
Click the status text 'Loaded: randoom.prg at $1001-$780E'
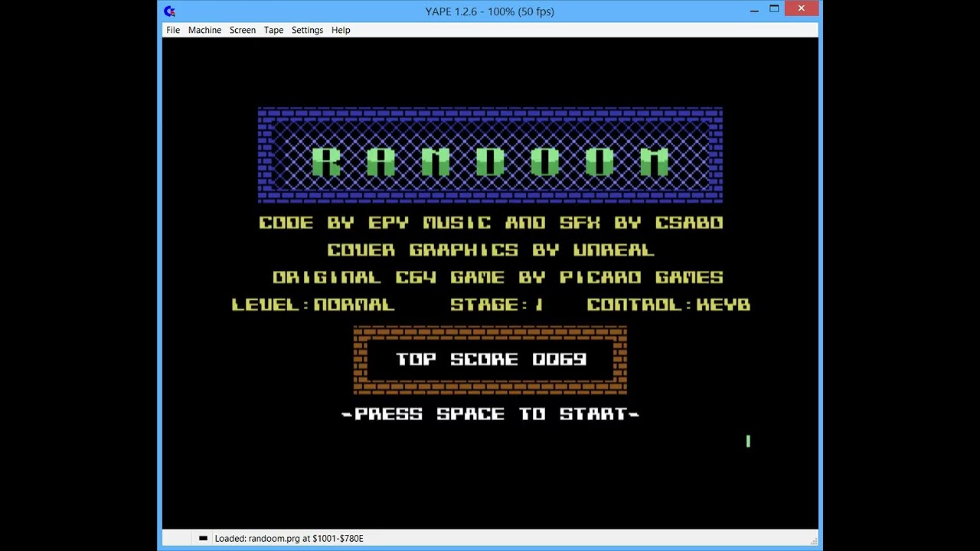click(x=289, y=538)
